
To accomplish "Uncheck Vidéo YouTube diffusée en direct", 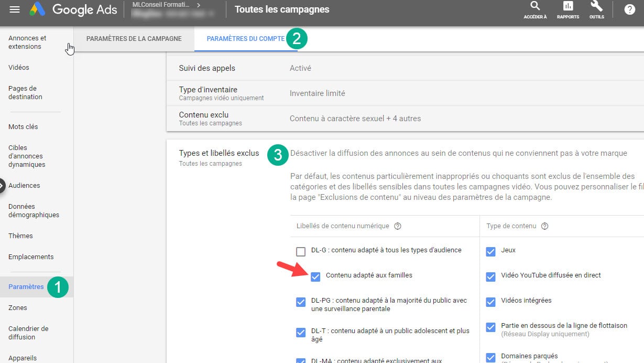I will (x=491, y=275).
